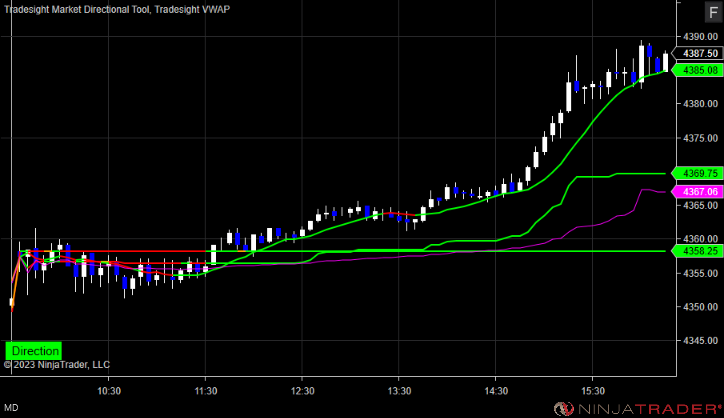Click the NinjaTrader logo
The height and width of the screenshot is (418, 724).
click(638, 409)
